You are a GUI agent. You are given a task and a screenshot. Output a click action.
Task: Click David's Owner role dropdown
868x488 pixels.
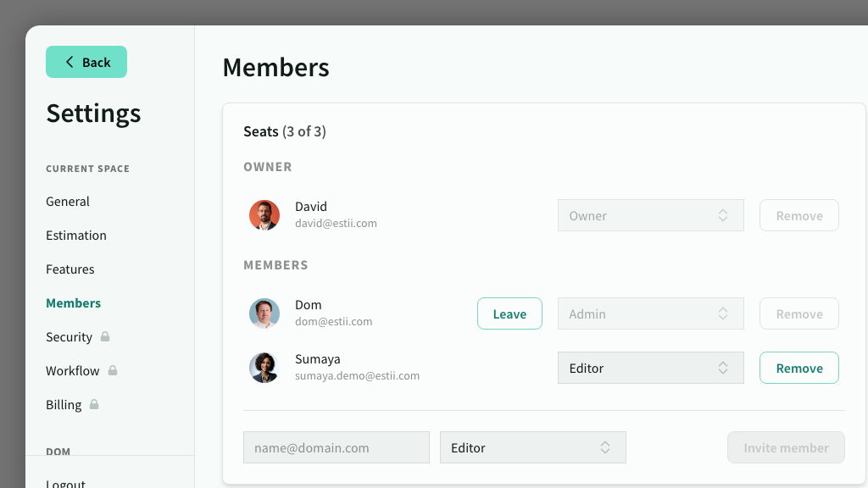[650, 215]
